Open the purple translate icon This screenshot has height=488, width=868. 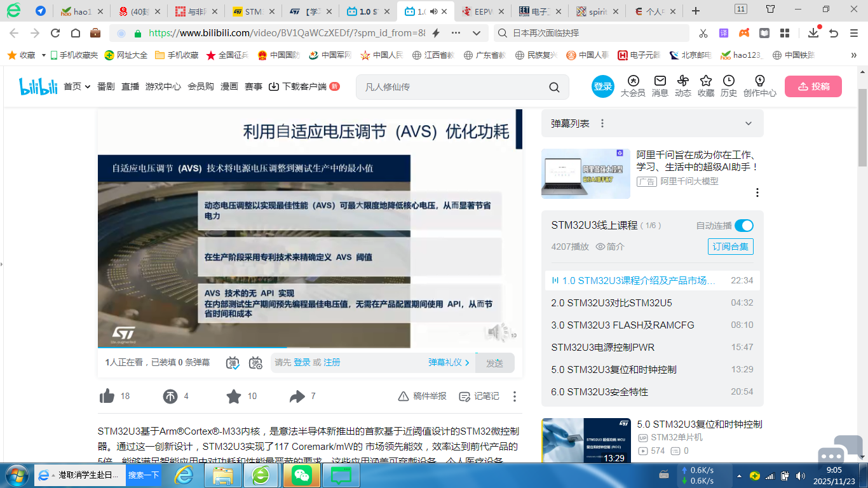(723, 33)
